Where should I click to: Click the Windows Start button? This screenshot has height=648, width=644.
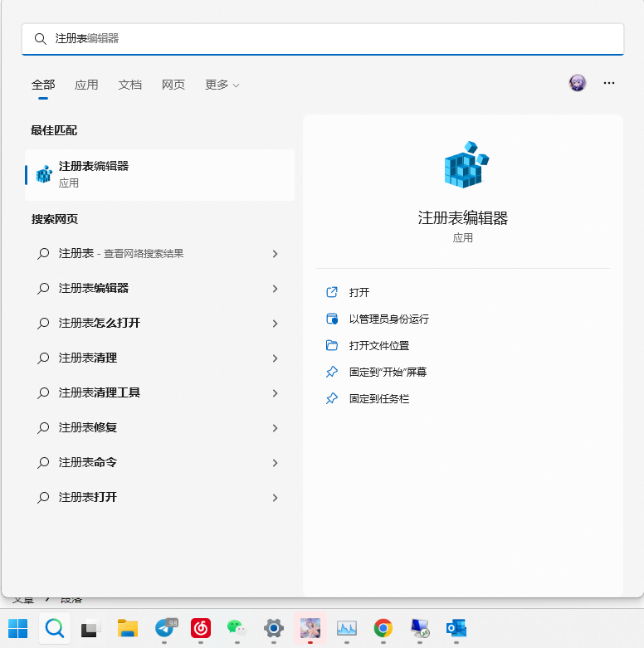point(18,628)
